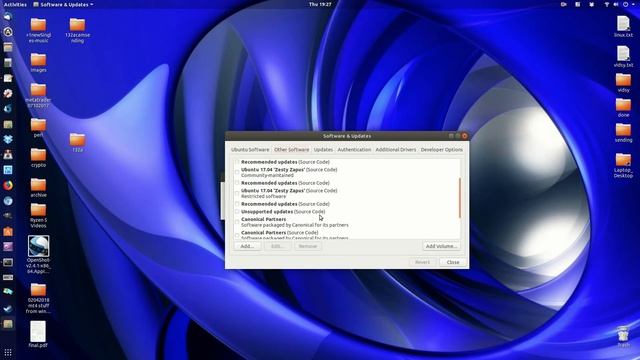Open the blue globe browser dock icon
The image size is (640, 360).
click(x=8, y=201)
